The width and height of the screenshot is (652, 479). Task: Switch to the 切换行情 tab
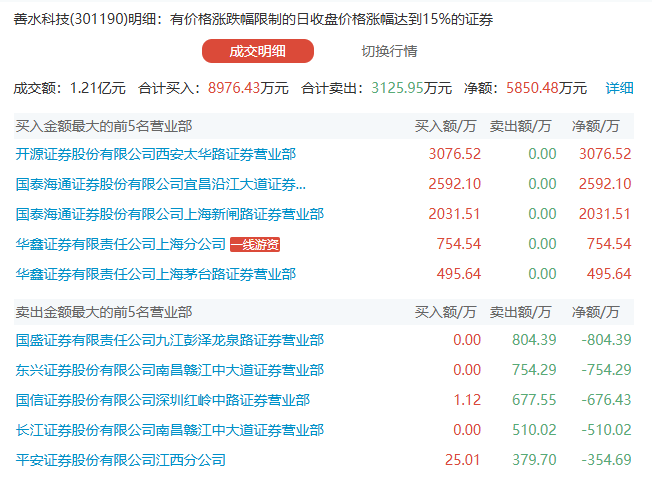click(x=389, y=51)
